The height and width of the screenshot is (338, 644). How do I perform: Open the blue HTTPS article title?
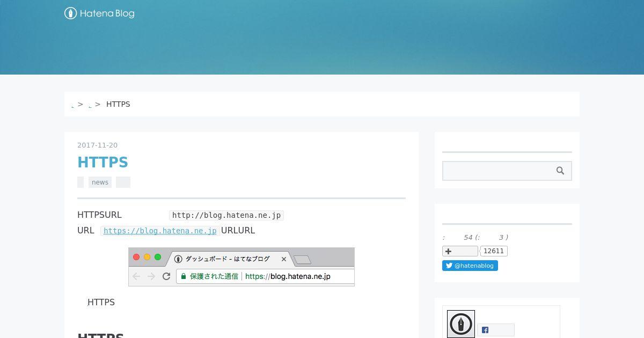tap(103, 162)
